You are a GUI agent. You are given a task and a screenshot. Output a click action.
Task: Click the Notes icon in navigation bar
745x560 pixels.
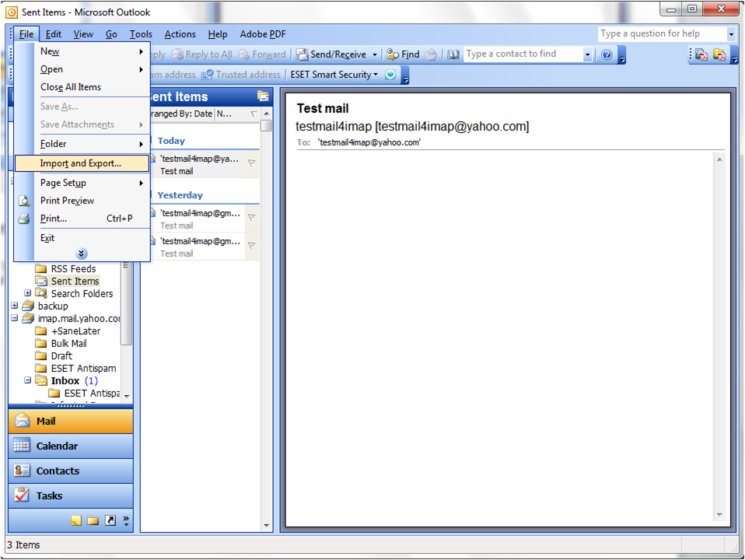tap(76, 520)
